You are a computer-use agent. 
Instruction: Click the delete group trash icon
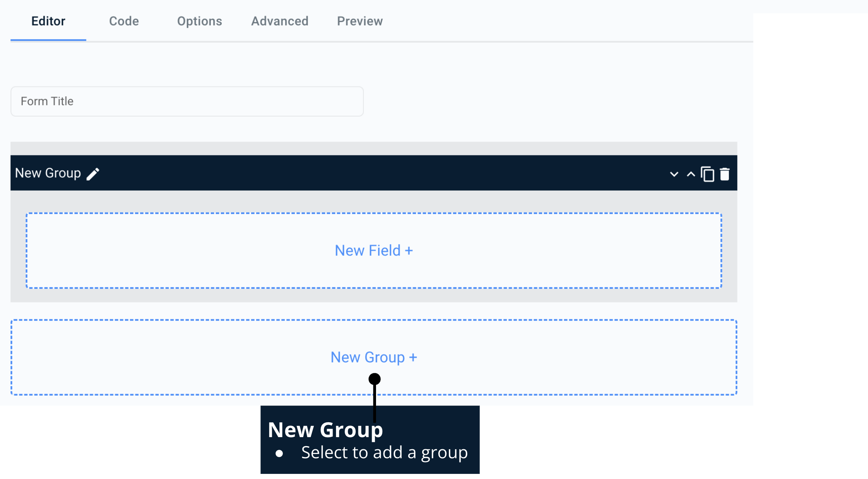tap(725, 173)
